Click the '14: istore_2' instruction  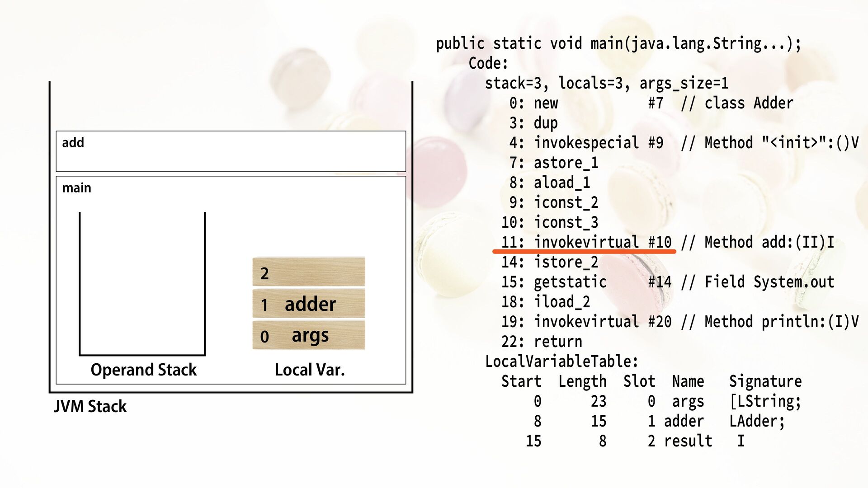[549, 263]
